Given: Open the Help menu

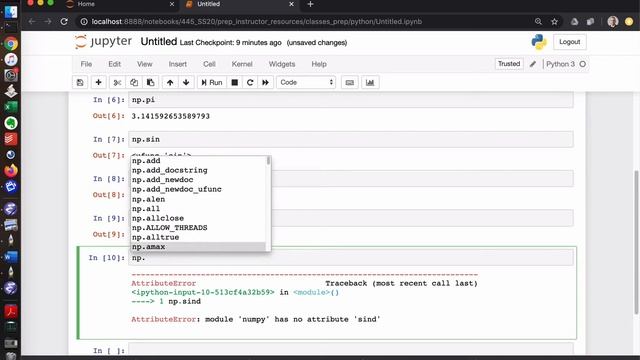Looking at the screenshot, I should tap(319, 64).
